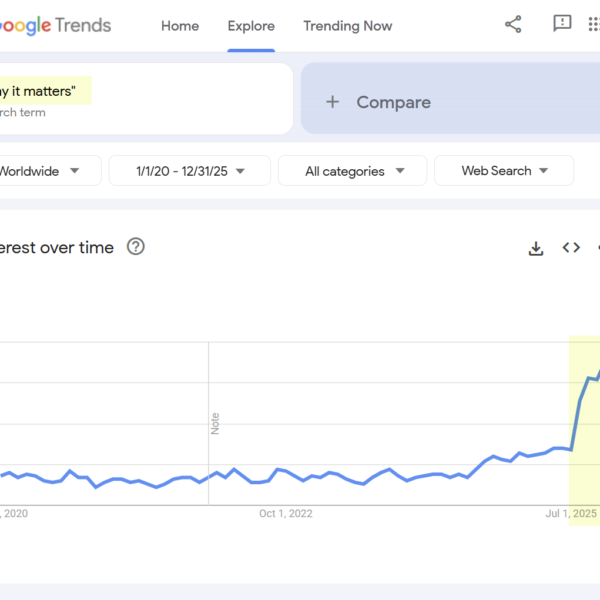
Task: Open the 1/1/20 - 12/31/25 date range dropdown
Action: coord(189,171)
